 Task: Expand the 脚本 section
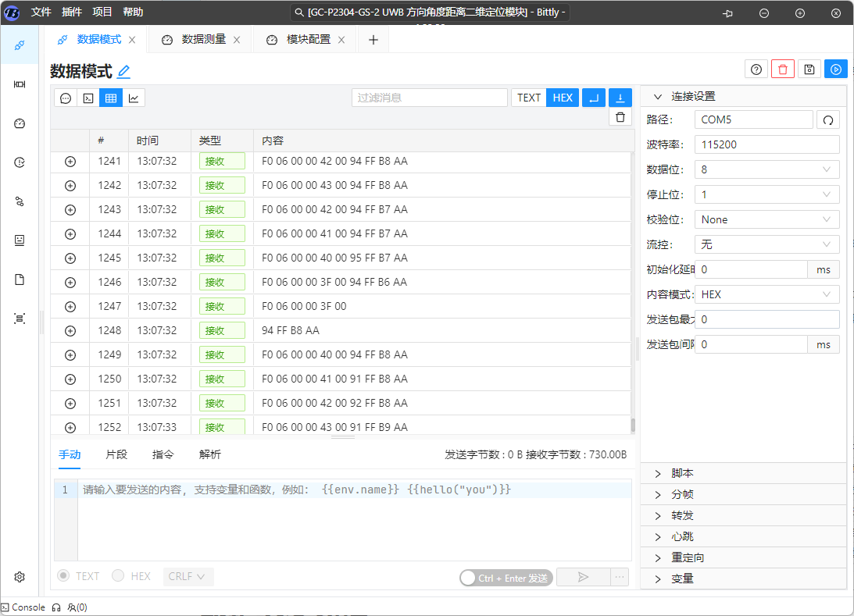pos(682,473)
